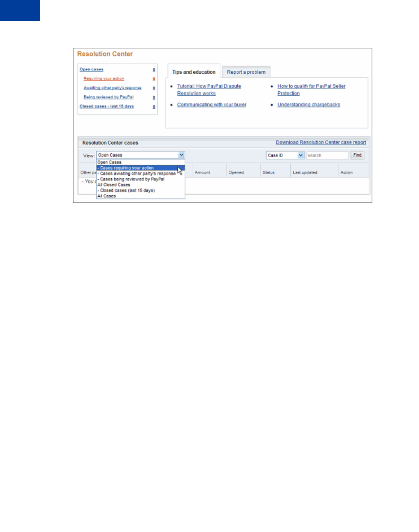Open the Open cases link
The height and width of the screenshot is (532, 419).
point(91,69)
